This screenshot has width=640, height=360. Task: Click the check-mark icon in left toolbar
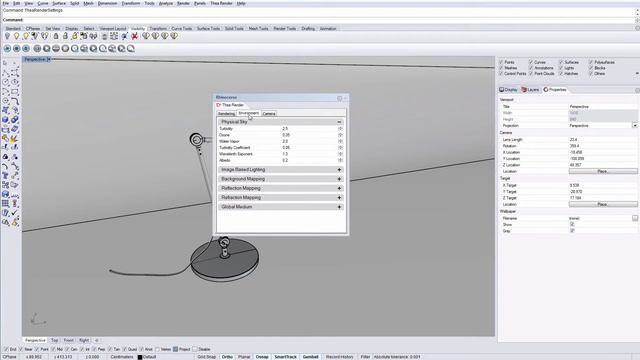coord(15,213)
